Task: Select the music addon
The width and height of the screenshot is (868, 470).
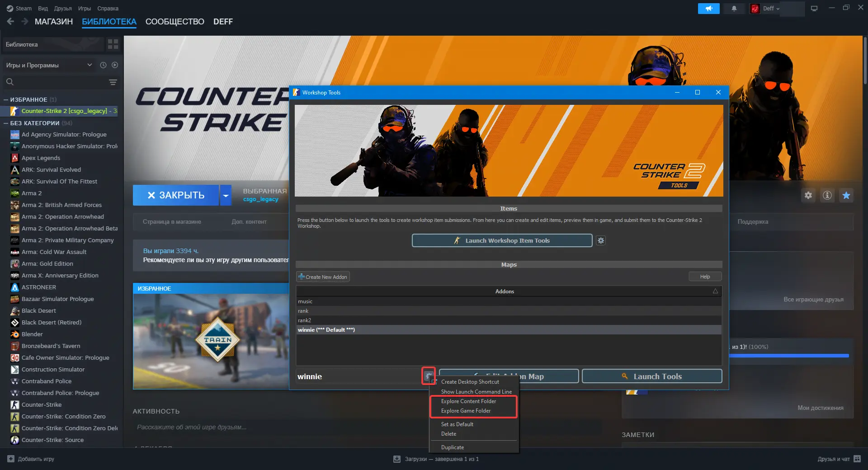Action: 509,301
